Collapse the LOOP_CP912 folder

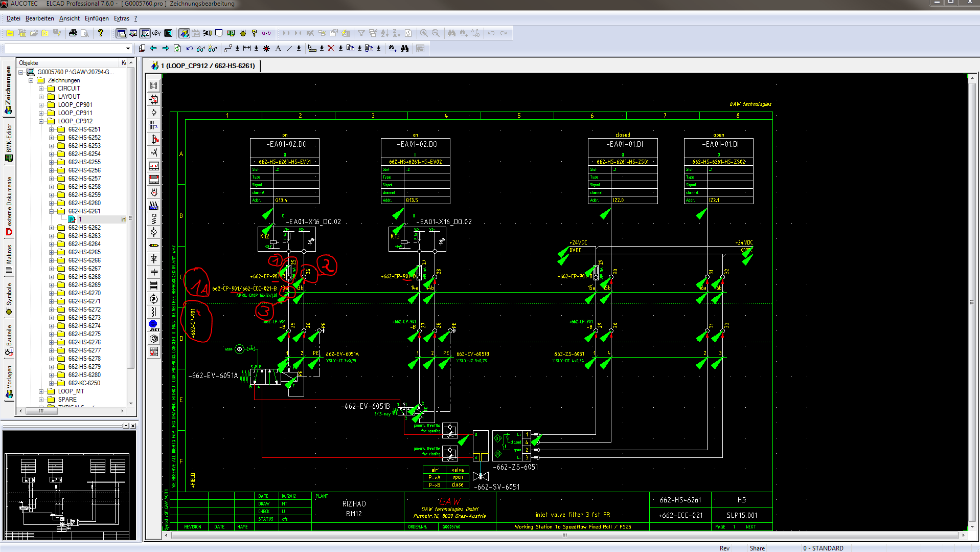pyautogui.click(x=41, y=121)
